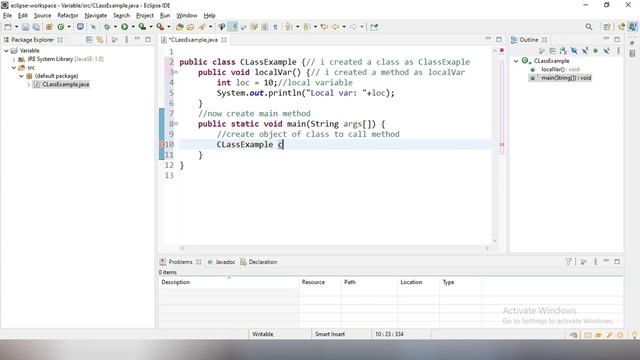Click the Forward navigation arrow icon

tap(353, 27)
